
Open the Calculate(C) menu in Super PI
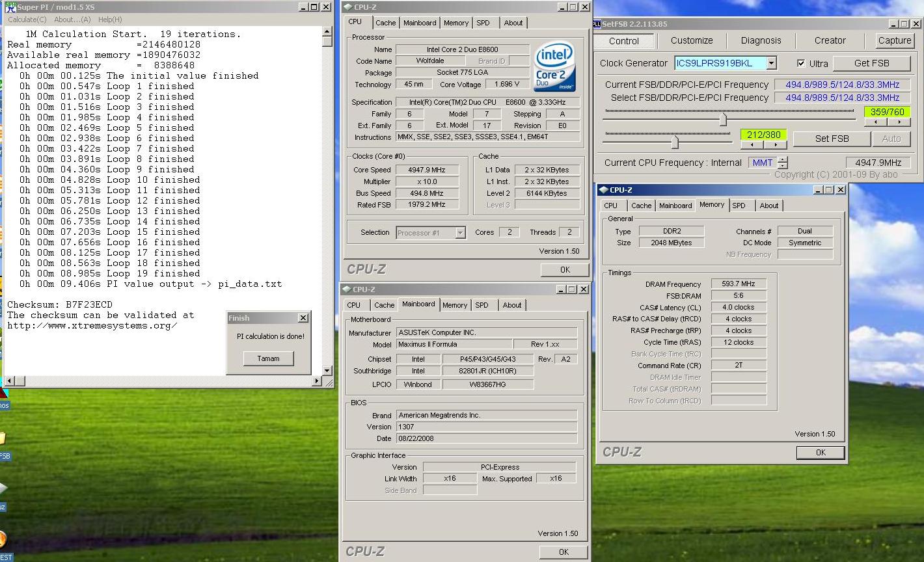pyautogui.click(x=27, y=20)
